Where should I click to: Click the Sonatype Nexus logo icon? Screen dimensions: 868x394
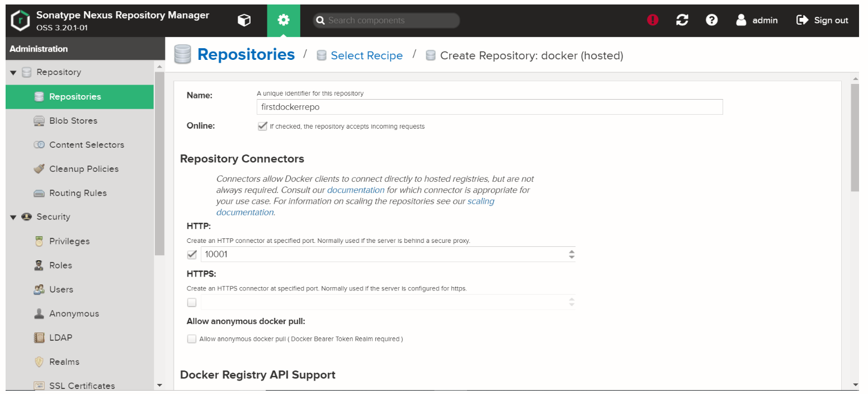pos(20,21)
